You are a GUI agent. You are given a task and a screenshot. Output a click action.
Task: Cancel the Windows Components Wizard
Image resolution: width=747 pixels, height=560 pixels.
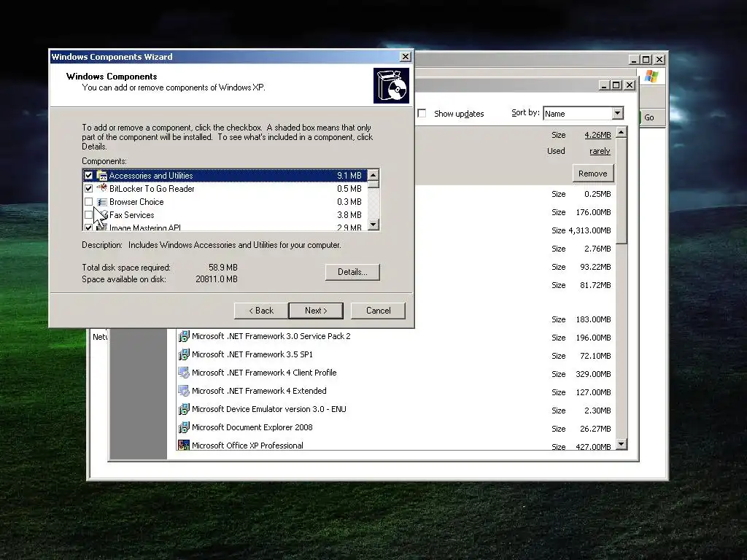[x=379, y=311]
